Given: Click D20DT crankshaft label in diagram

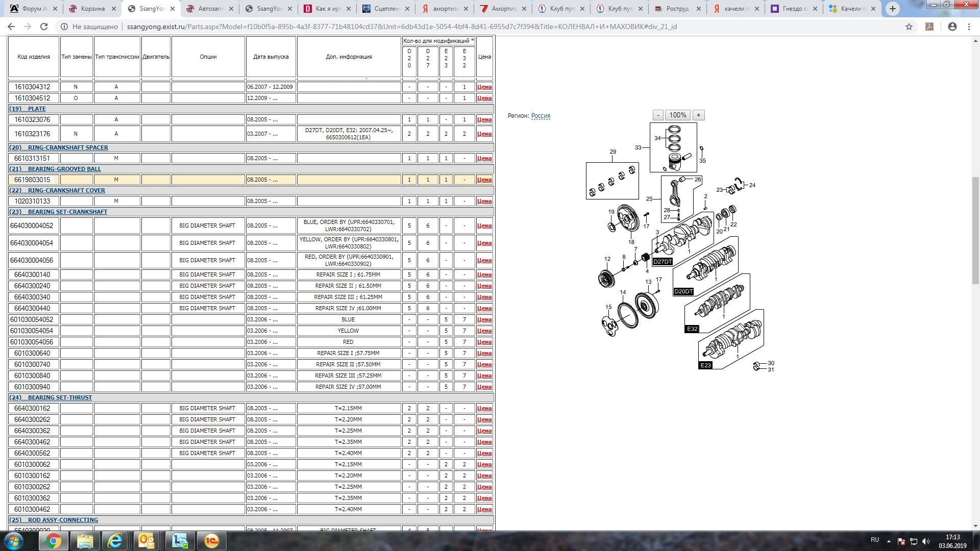Looking at the screenshot, I should (x=683, y=292).
